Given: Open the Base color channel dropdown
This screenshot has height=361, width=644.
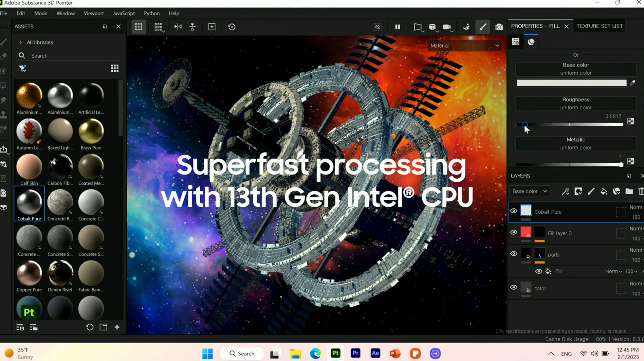Looking at the screenshot, I should click(x=529, y=192).
